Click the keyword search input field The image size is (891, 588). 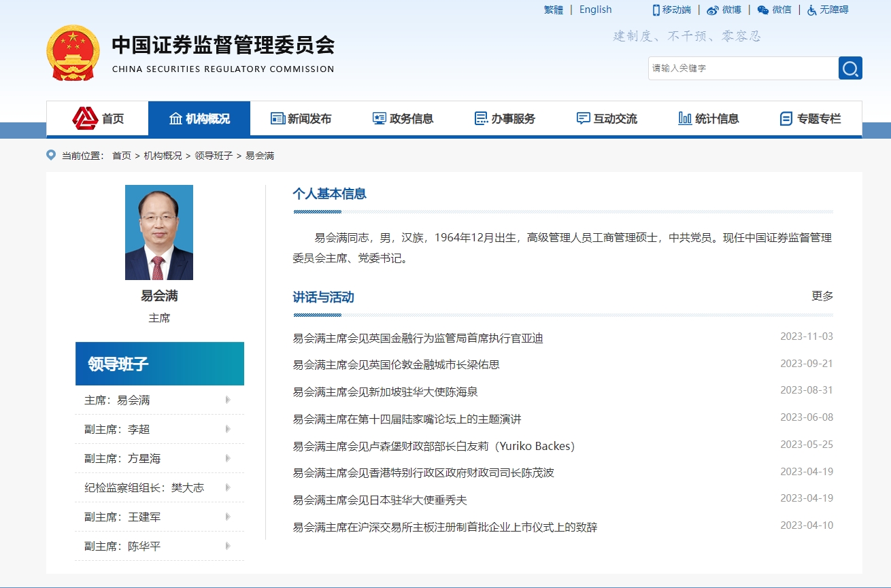(743, 68)
